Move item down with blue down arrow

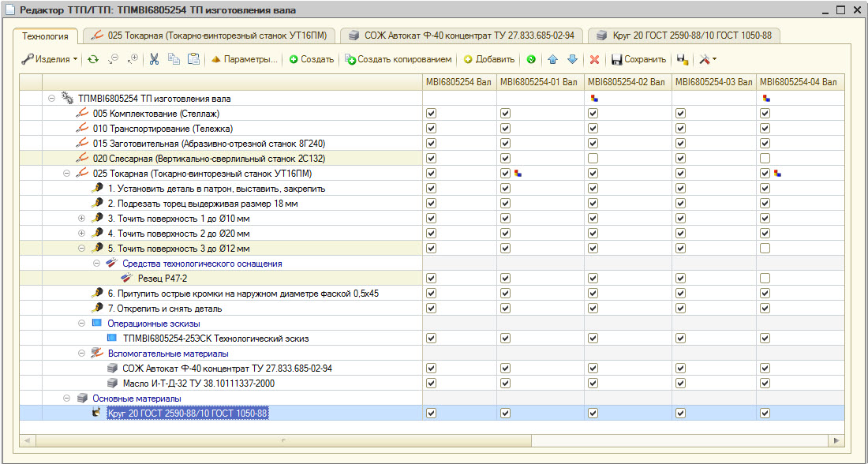(x=572, y=59)
